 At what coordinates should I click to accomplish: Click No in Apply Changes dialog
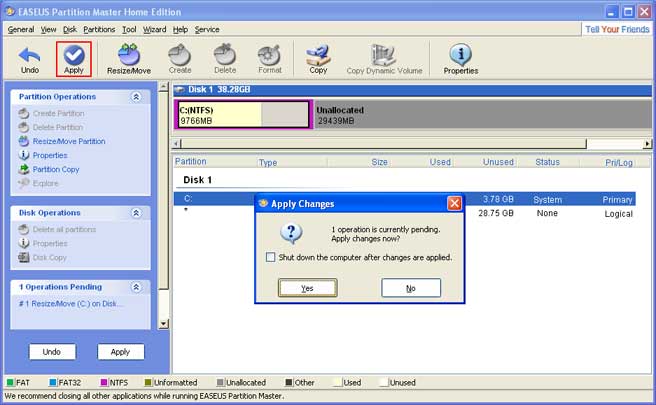coord(411,288)
